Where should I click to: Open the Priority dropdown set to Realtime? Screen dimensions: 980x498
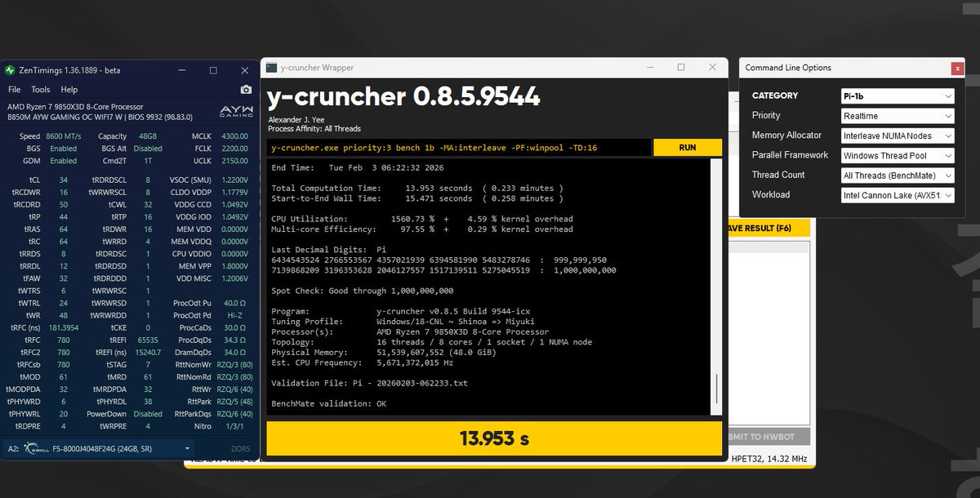(898, 116)
